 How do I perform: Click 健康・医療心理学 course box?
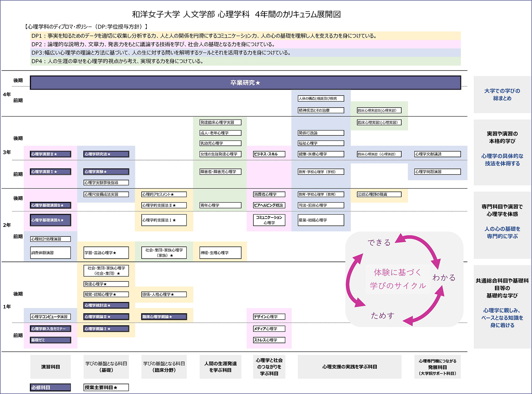point(321,154)
